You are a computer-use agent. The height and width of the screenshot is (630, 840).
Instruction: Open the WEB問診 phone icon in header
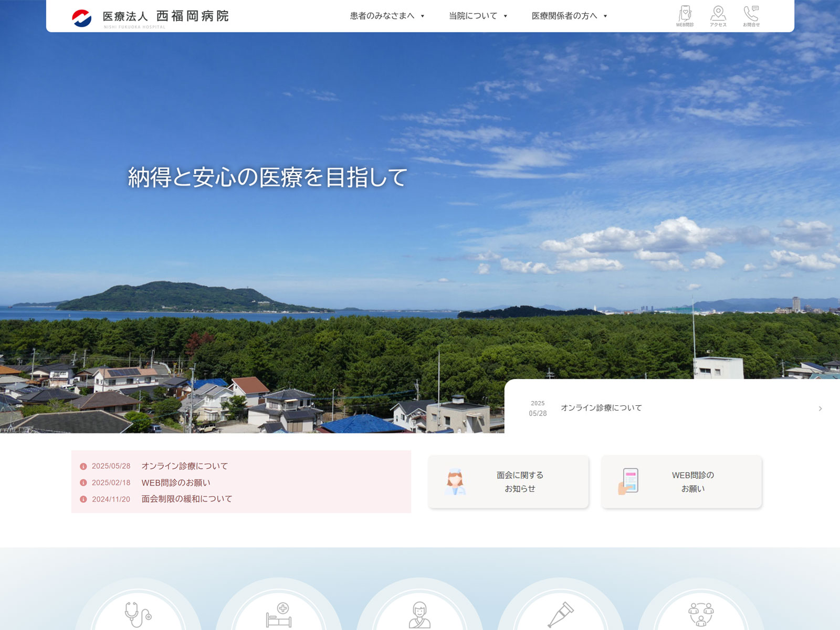pyautogui.click(x=685, y=16)
